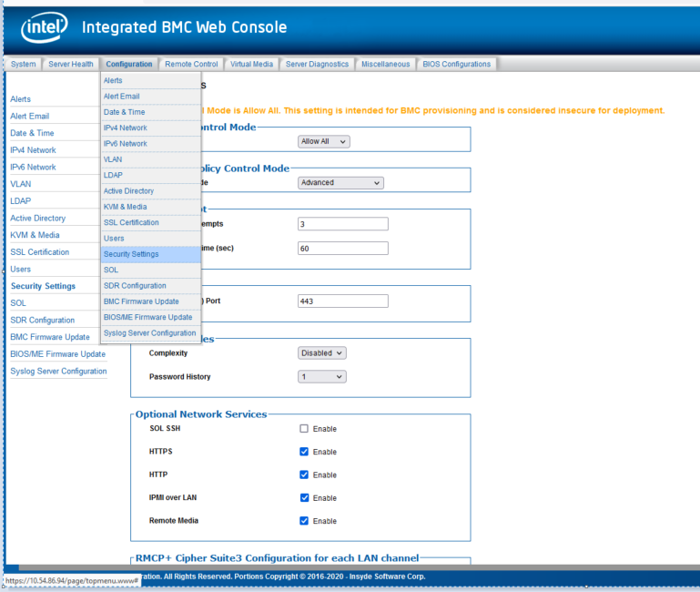Select Alerts in the dropdown menu

[x=151, y=80]
